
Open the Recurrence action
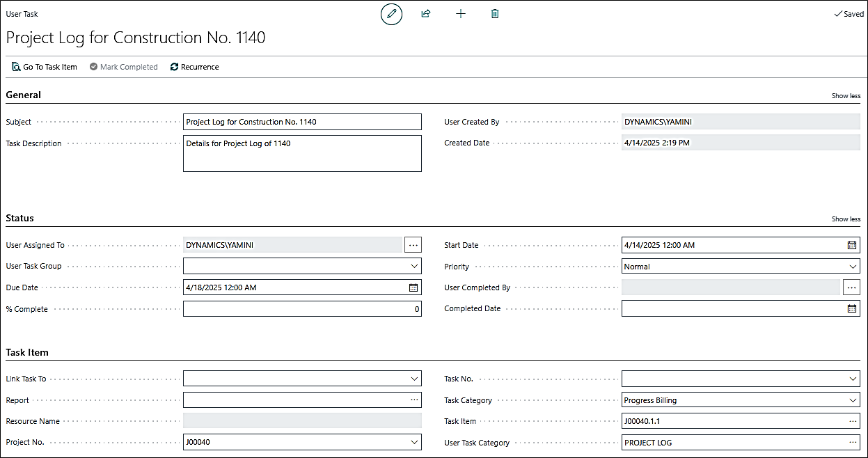195,67
